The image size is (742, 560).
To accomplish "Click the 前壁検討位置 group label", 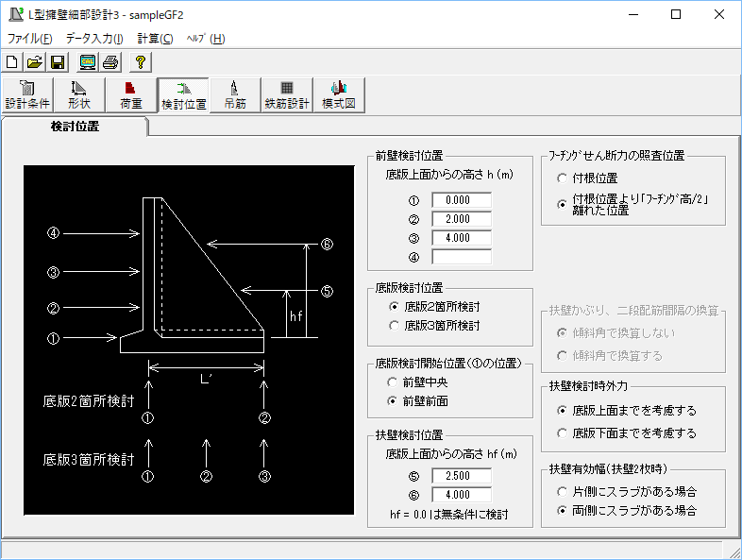I will tap(410, 156).
